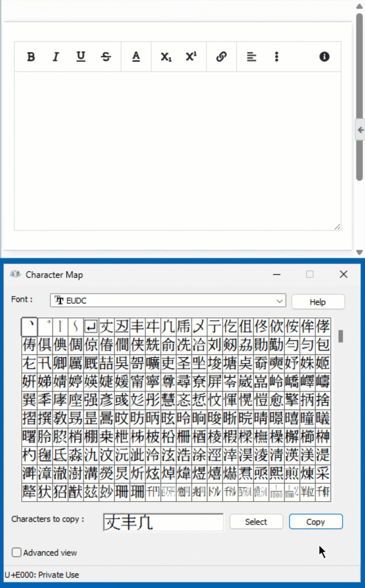Select the 座 character in the grid
This screenshot has height=588, width=365.
75,400
